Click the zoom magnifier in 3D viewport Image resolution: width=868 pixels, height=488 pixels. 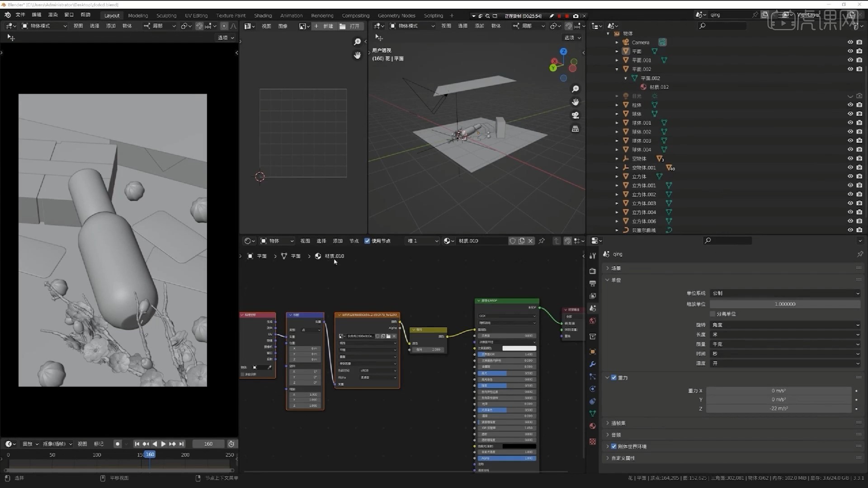click(575, 89)
